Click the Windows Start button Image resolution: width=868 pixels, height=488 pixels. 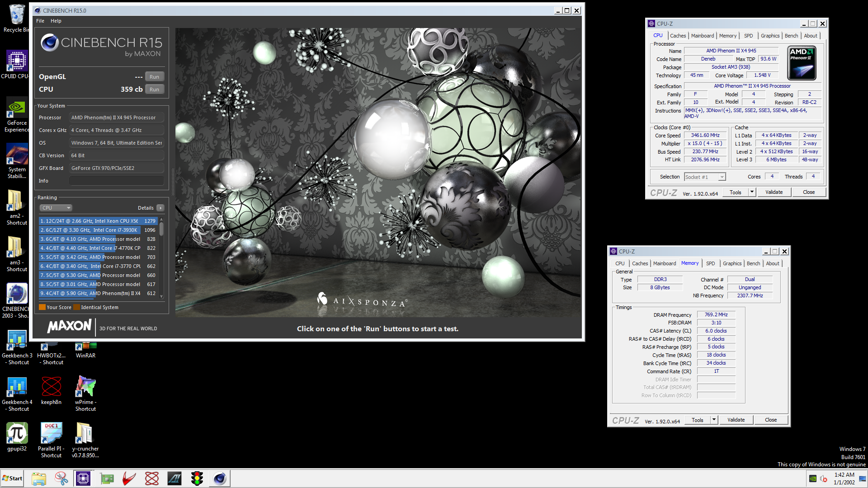12,479
